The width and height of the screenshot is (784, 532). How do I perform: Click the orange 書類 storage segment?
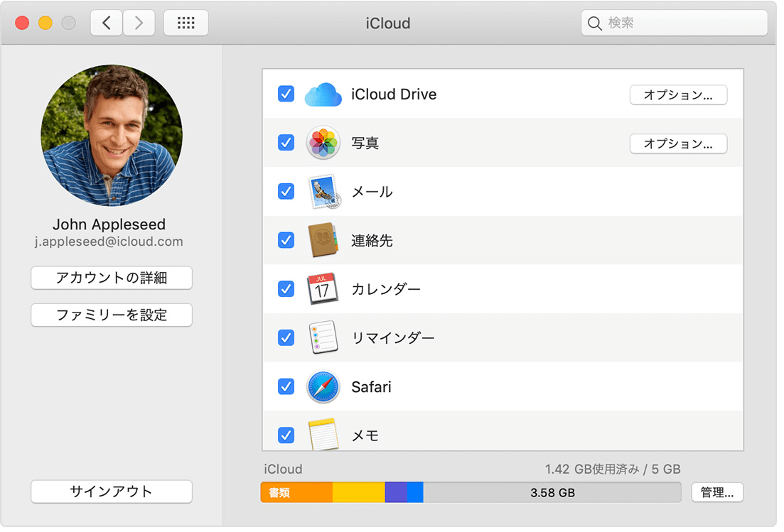296,492
